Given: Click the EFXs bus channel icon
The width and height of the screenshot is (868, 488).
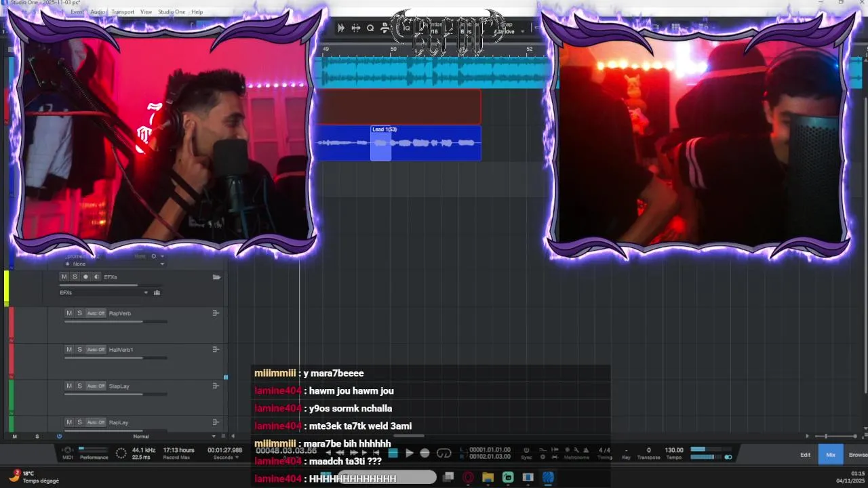Looking at the screenshot, I should click(x=157, y=293).
